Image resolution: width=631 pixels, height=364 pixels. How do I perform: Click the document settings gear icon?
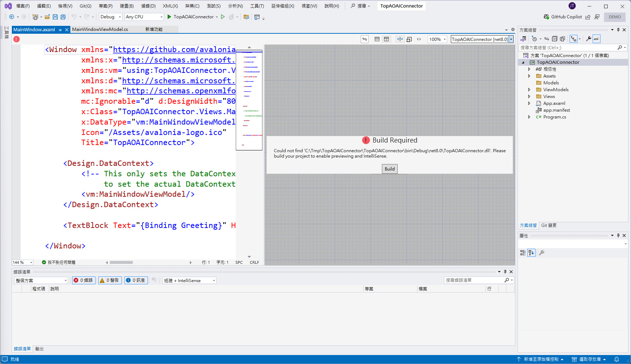(x=513, y=29)
